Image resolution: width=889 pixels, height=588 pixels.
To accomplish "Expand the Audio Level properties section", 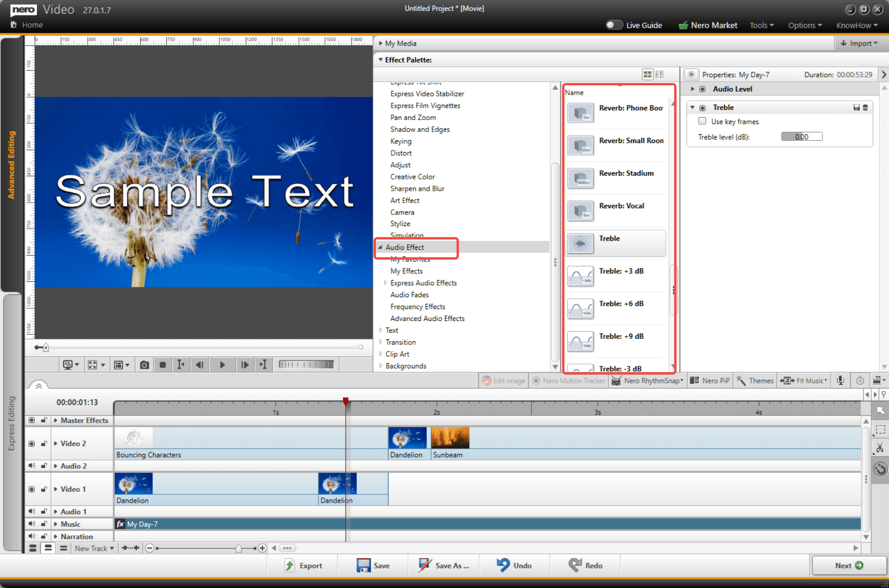I will [693, 89].
